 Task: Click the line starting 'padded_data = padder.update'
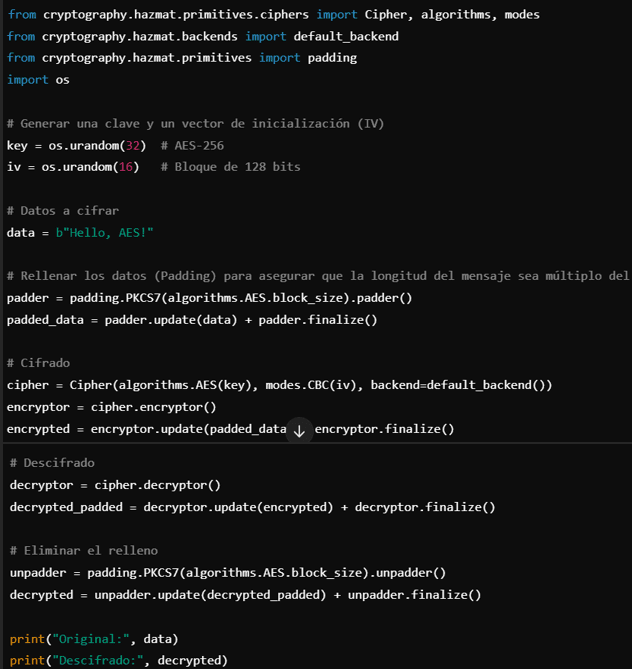click(192, 320)
